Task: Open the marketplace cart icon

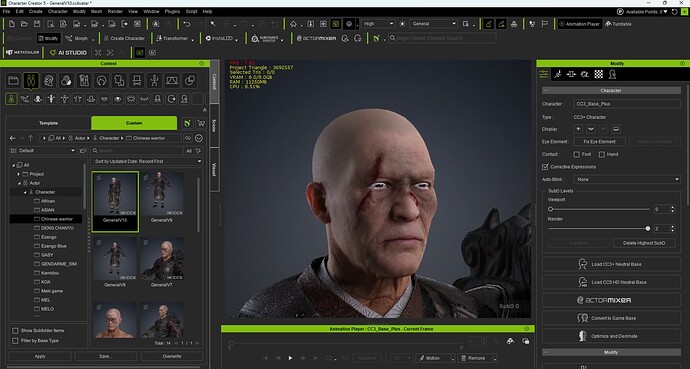Action: (201, 123)
